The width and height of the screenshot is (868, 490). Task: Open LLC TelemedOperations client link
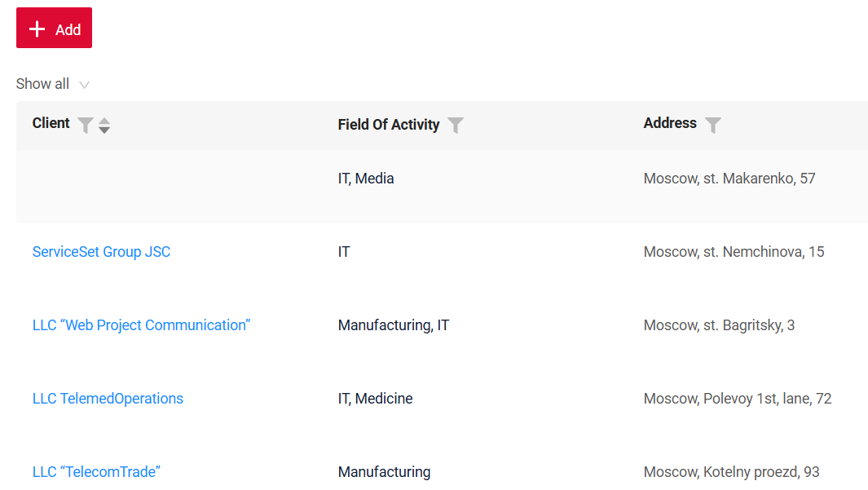[108, 399]
